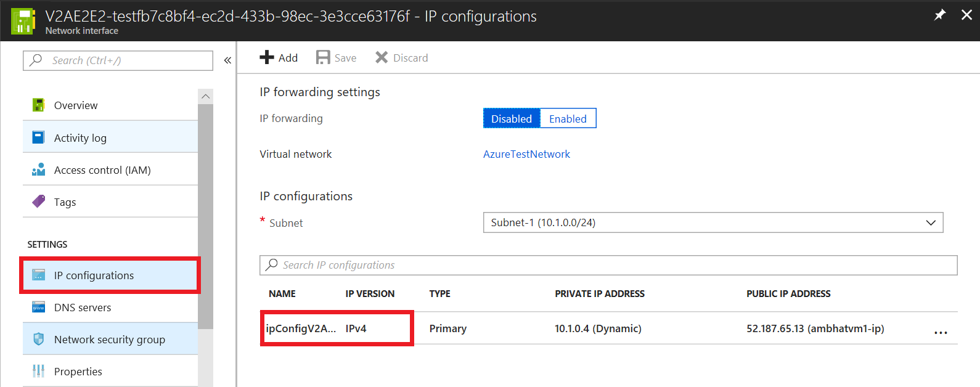Open the Subnet-1 dropdown
Viewport: 980px width, 387px height.
tap(713, 222)
